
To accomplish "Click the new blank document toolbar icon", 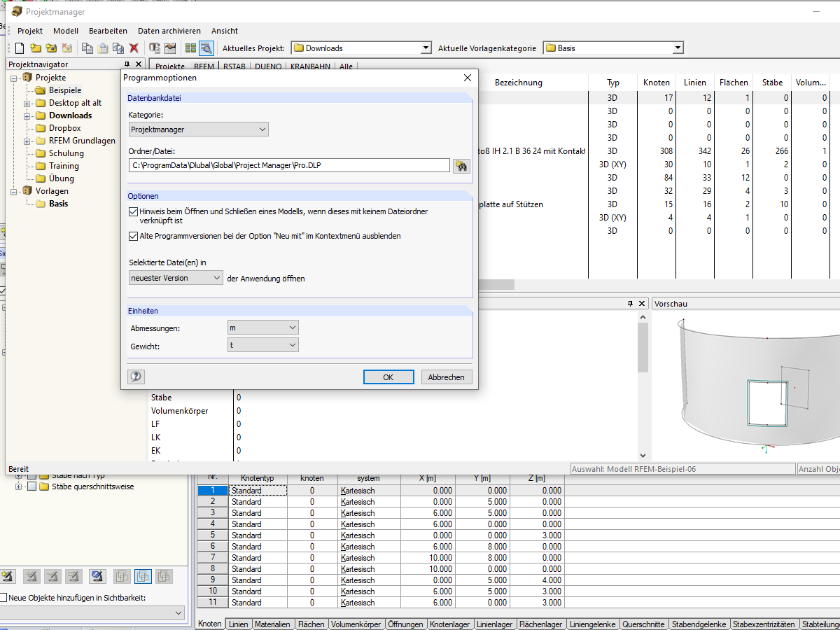I will pos(20,48).
